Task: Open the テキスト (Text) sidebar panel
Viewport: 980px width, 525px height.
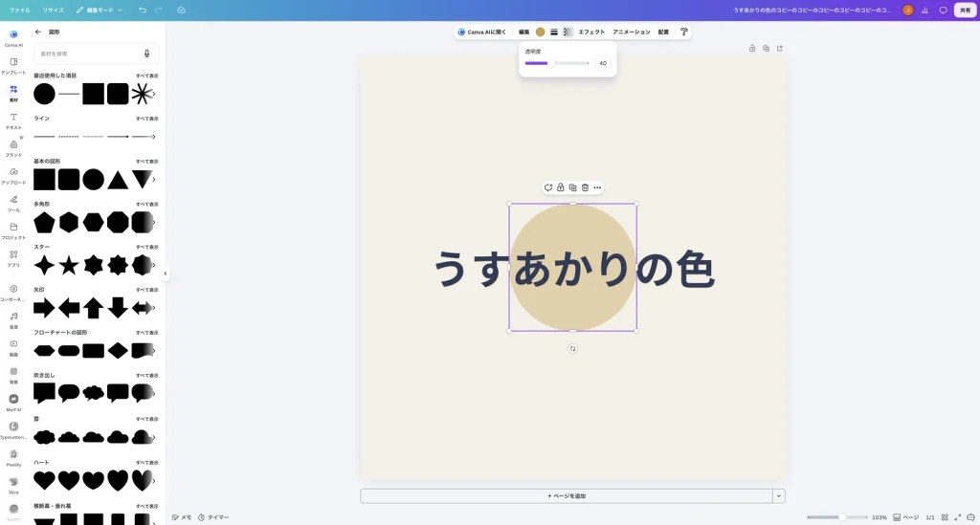Action: click(x=13, y=120)
